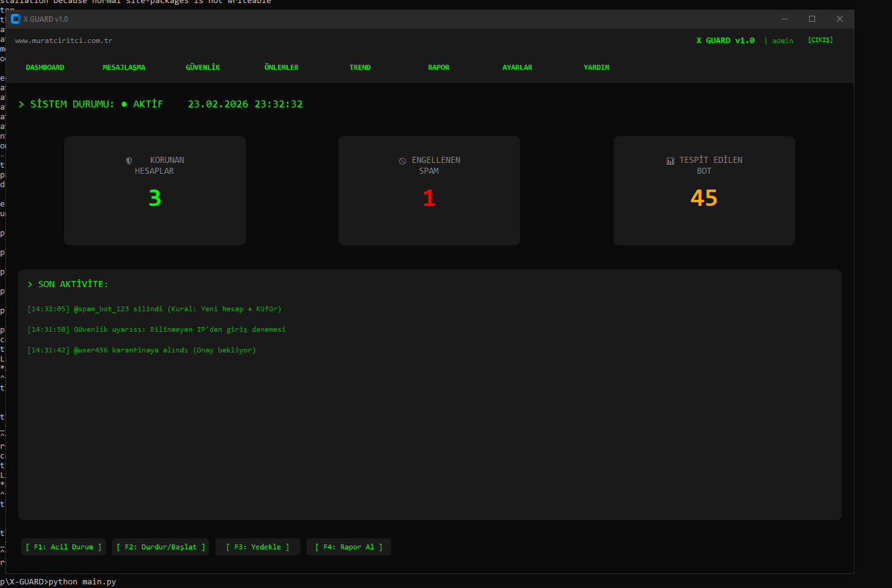Click the F2: Durdur/Başlat button
The image size is (892, 588).
pyautogui.click(x=161, y=547)
